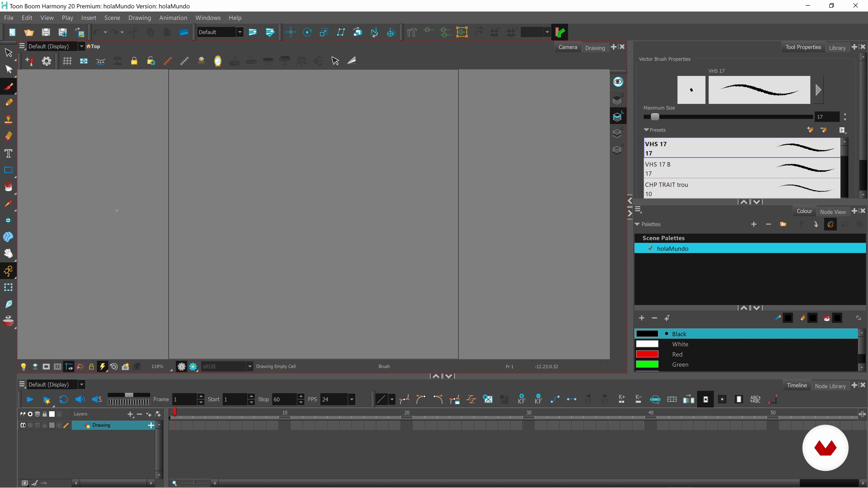Add new brush preset icon

(810, 130)
